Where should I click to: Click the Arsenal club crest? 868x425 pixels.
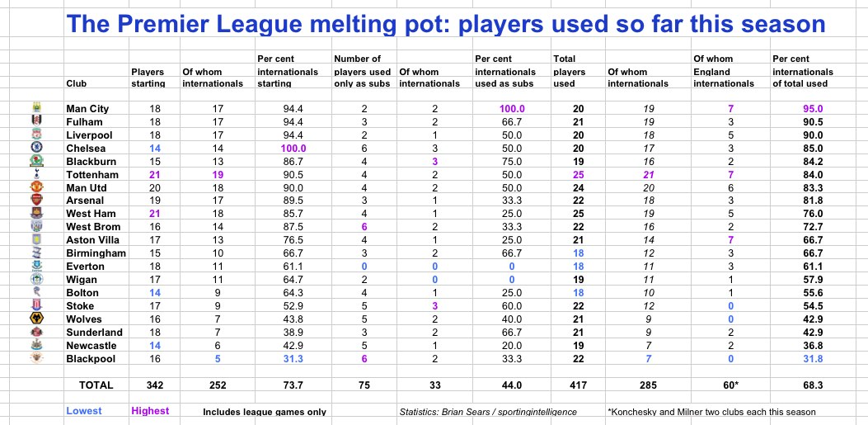(x=36, y=200)
